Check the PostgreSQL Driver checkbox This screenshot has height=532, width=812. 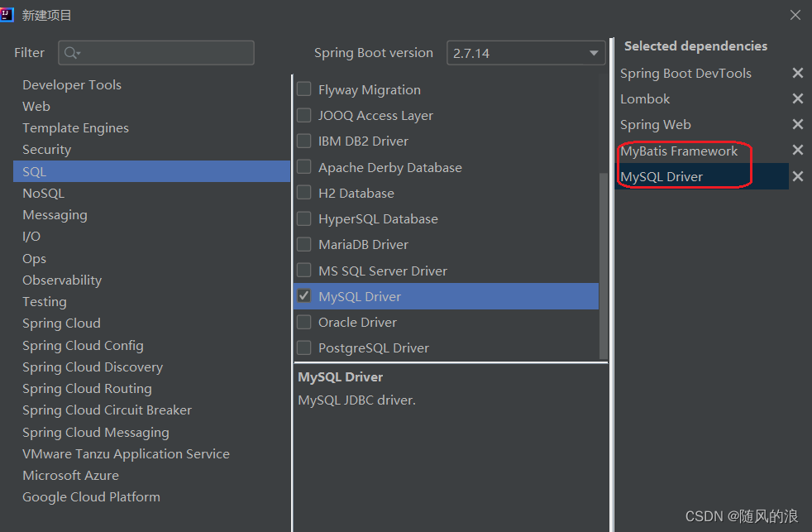(304, 347)
